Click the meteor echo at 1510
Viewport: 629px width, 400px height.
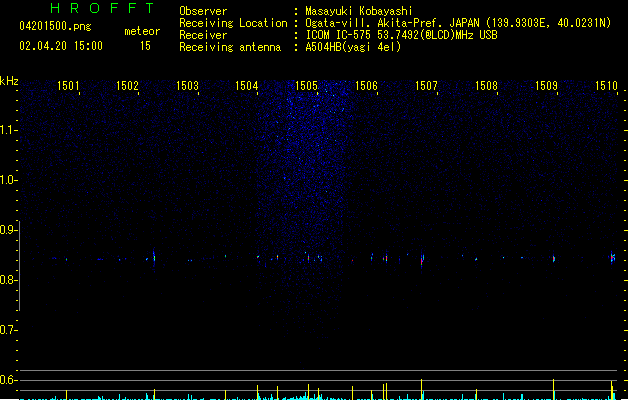(613, 257)
